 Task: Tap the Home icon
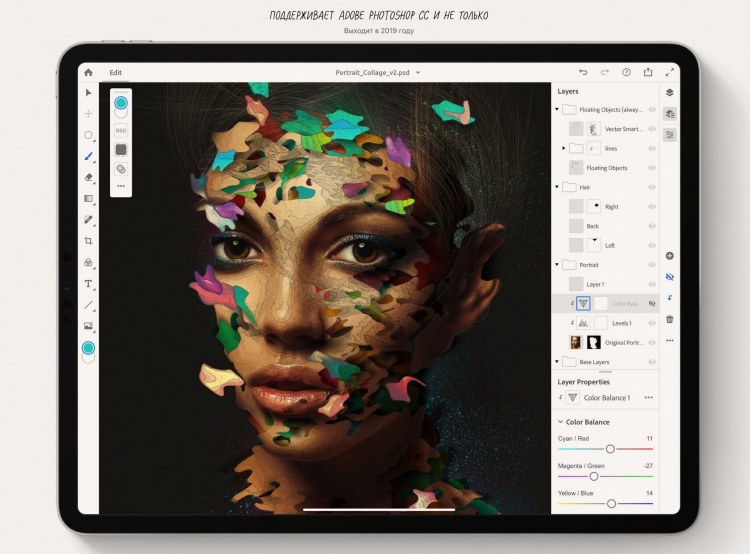click(x=88, y=72)
